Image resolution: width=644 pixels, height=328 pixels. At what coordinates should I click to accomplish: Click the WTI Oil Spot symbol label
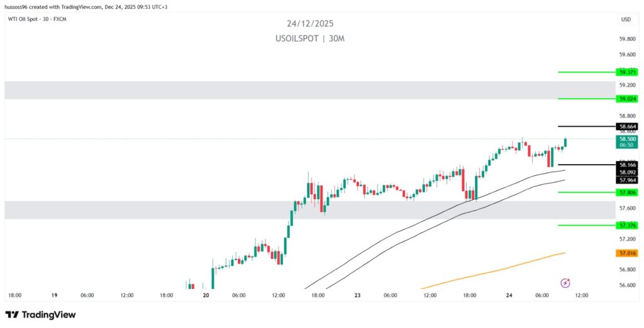(35, 19)
